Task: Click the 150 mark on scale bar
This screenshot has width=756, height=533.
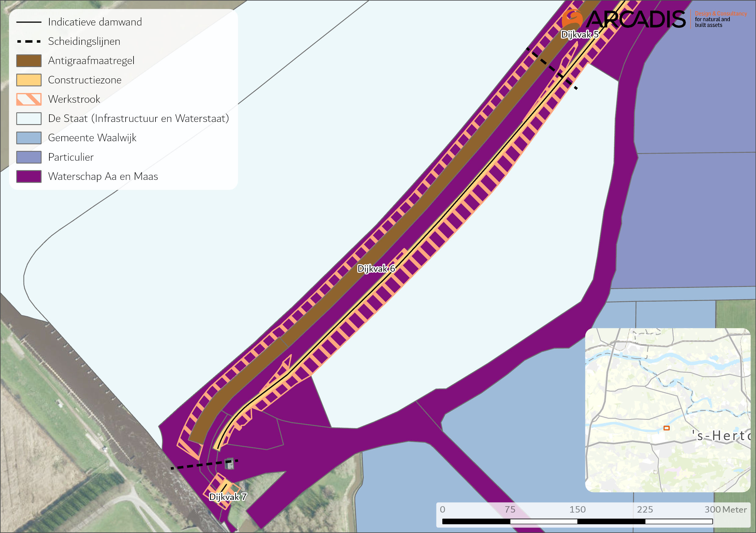Action: pyautogui.click(x=578, y=510)
